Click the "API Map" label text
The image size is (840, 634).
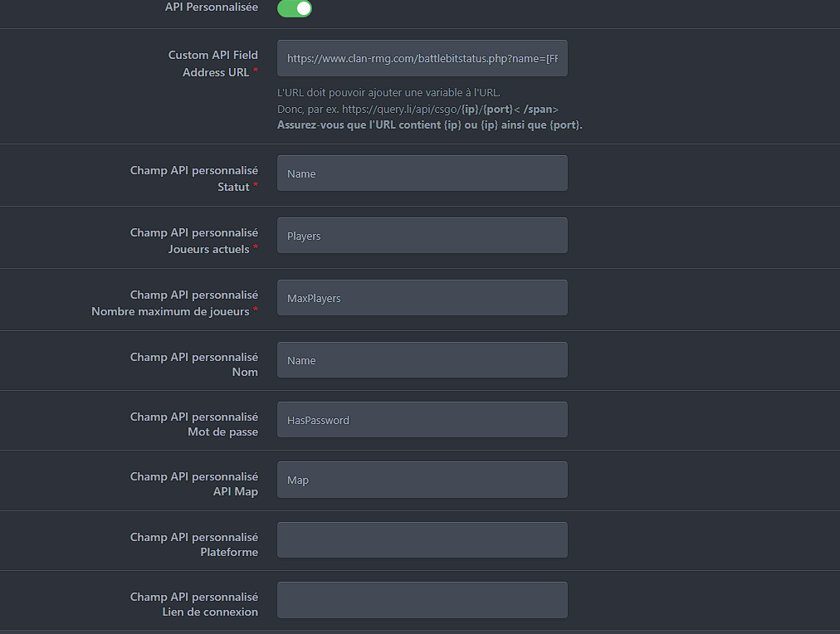[235, 492]
